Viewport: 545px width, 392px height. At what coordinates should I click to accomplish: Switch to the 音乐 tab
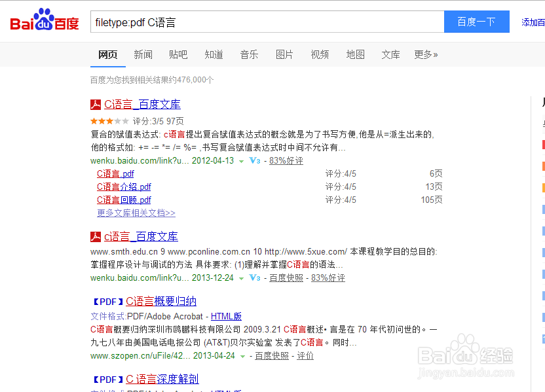click(249, 54)
